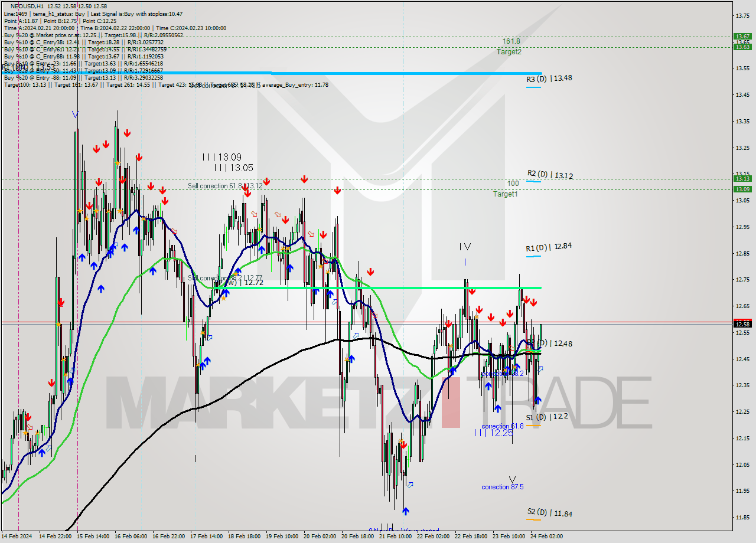Click the 161.8 Fibonacci level label
Image resolution: width=756 pixels, height=543 pixels.
pyautogui.click(x=511, y=41)
